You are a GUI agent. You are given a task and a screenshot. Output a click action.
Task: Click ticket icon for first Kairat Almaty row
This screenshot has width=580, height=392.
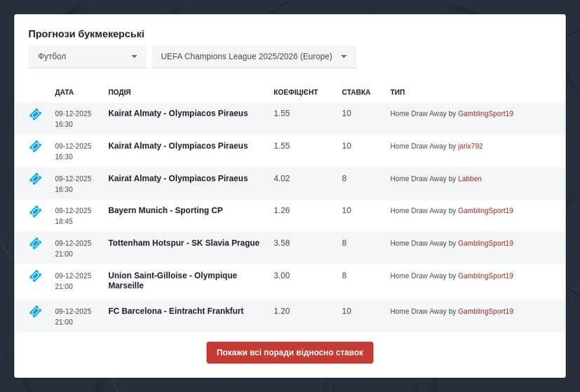coord(35,114)
